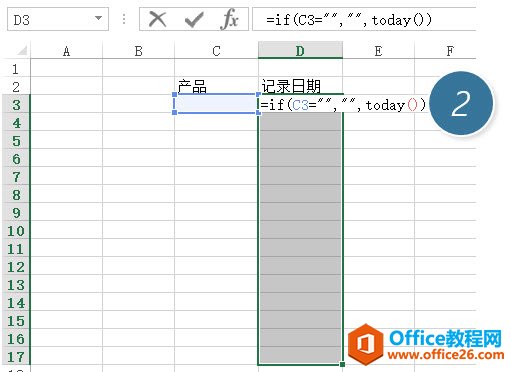511x372 pixels.
Task: Select column C header
Action: [216, 50]
